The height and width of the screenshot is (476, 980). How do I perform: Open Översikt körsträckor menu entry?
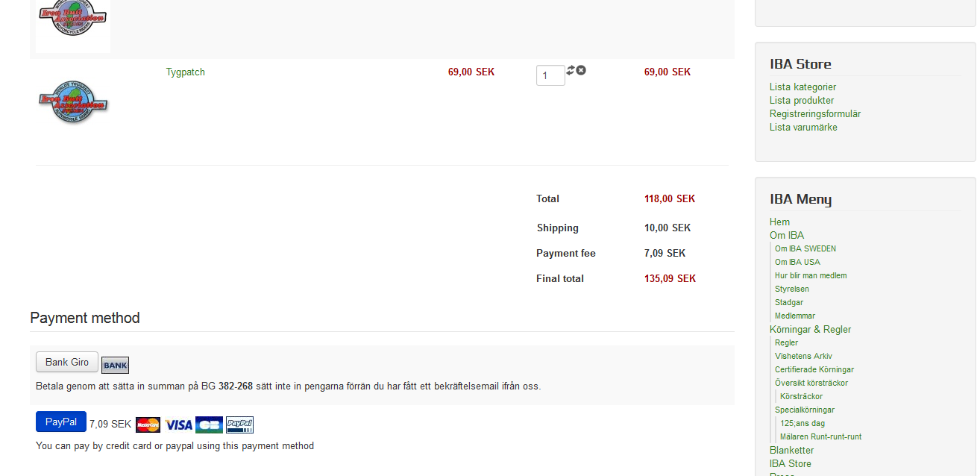click(x=811, y=383)
